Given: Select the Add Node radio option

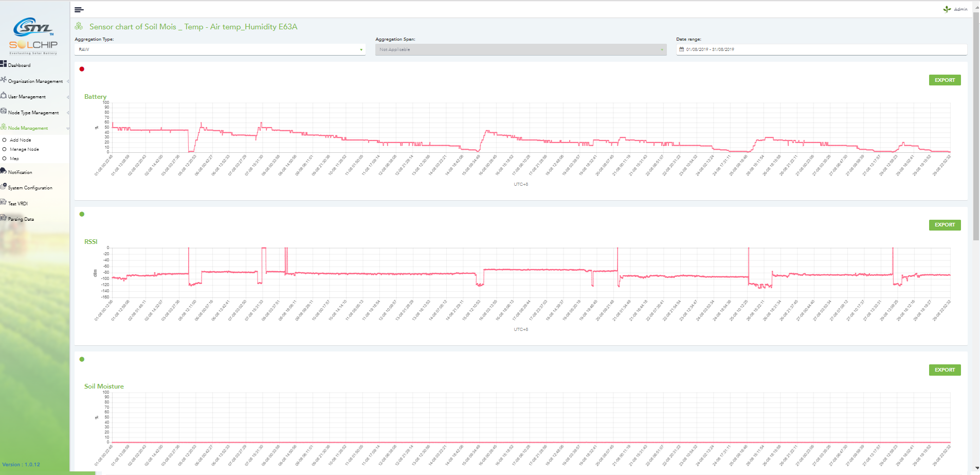Looking at the screenshot, I should pyautogui.click(x=5, y=140).
